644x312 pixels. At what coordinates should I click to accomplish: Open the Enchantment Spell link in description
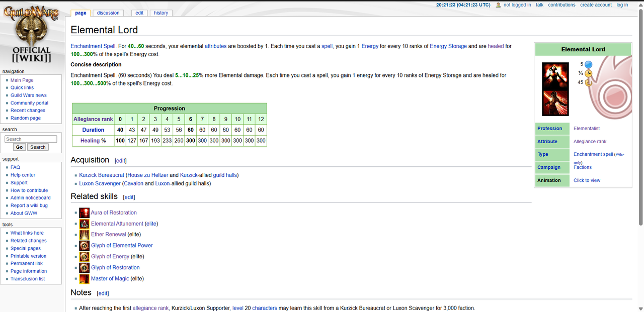93,46
